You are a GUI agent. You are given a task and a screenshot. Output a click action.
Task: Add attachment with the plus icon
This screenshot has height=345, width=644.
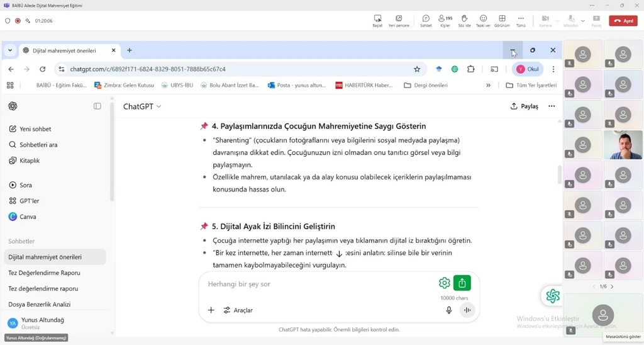coord(211,310)
